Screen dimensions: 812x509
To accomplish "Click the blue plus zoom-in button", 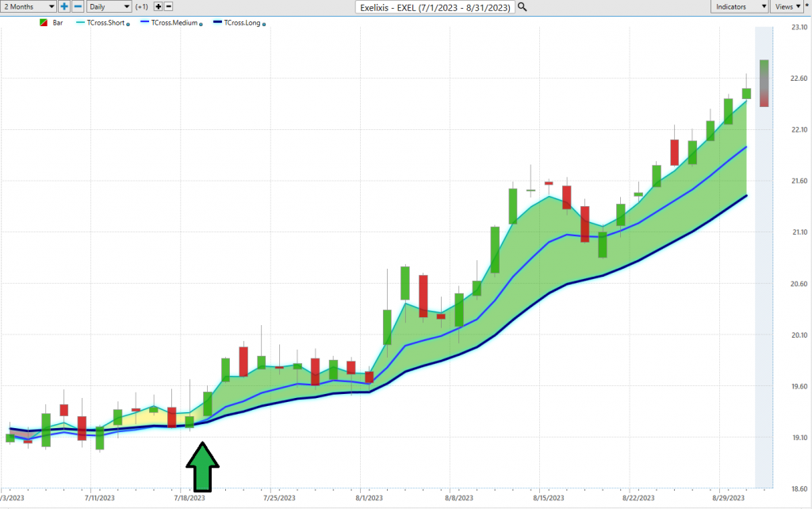I will [x=63, y=6].
